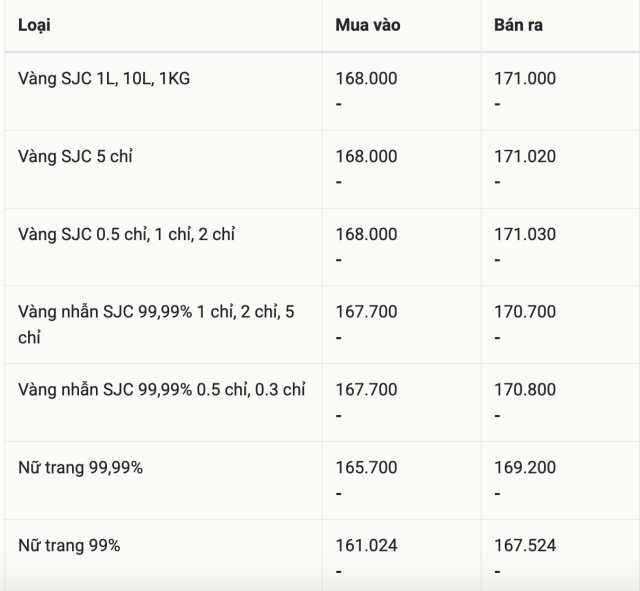
Task: Click the Mua vào column header
Action: [x=367, y=25]
